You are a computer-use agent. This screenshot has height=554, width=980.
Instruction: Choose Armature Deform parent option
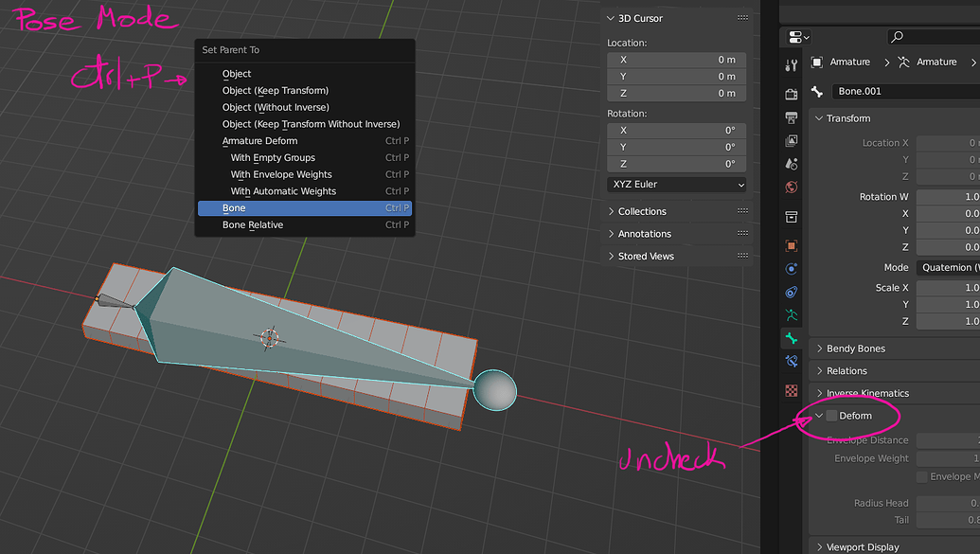(305, 141)
